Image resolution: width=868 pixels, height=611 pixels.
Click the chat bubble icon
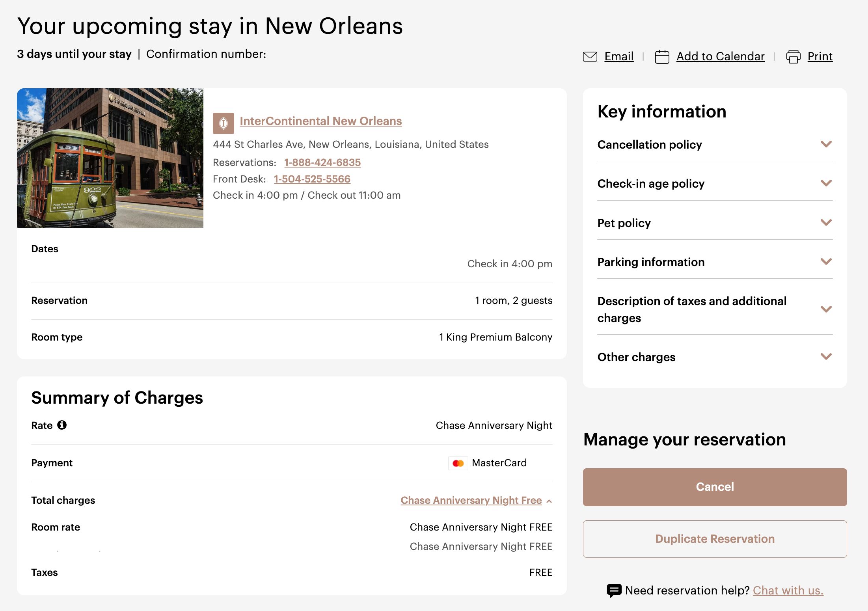[x=614, y=590]
